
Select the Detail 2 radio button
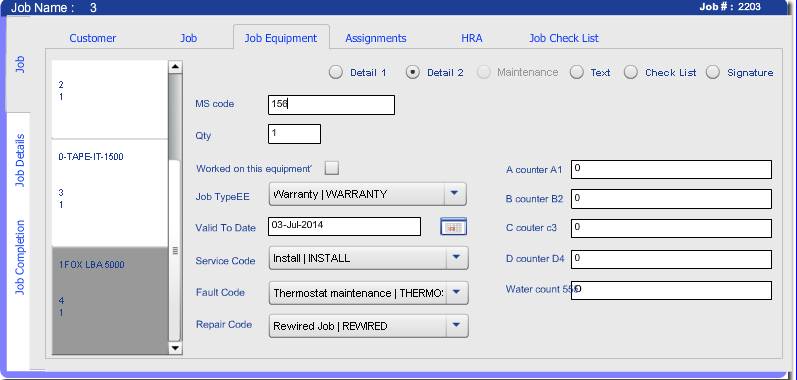pos(412,73)
